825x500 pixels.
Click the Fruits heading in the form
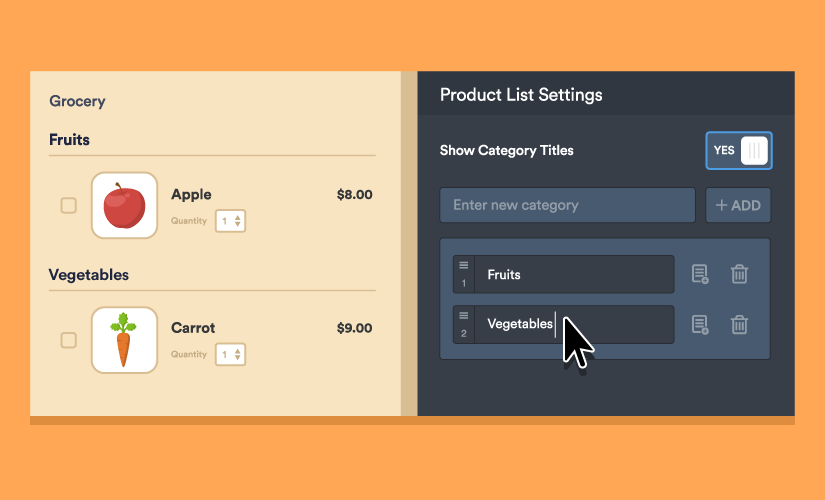[69, 140]
